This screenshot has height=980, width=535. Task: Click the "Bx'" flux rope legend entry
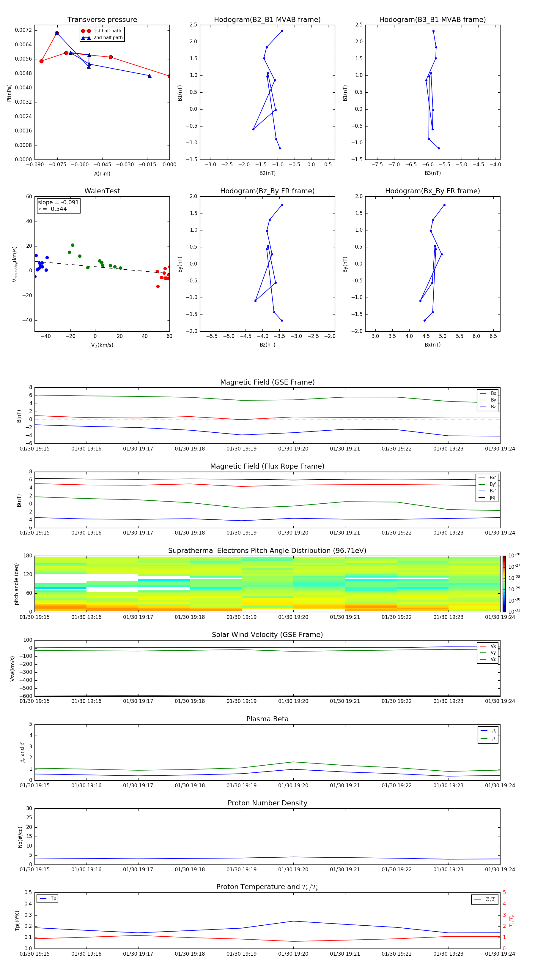point(487,478)
